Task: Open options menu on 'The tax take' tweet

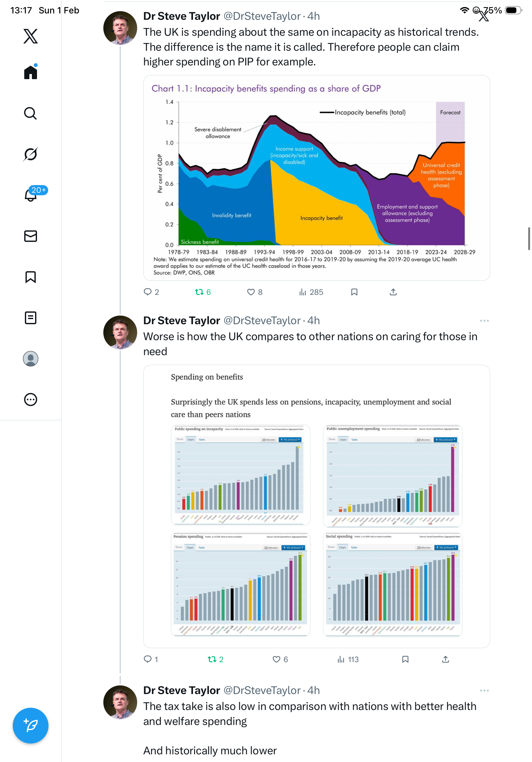Action: click(x=484, y=690)
